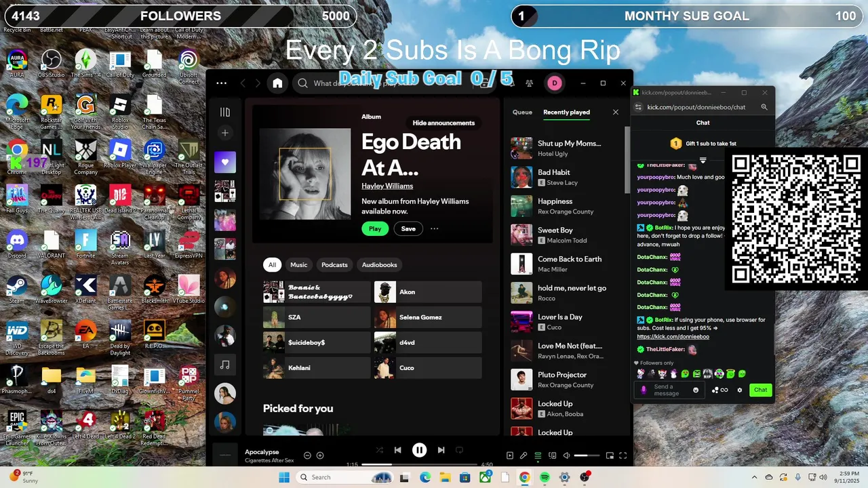868x488 pixels.
Task: Open Kick chat settings gear
Action: pos(740,390)
